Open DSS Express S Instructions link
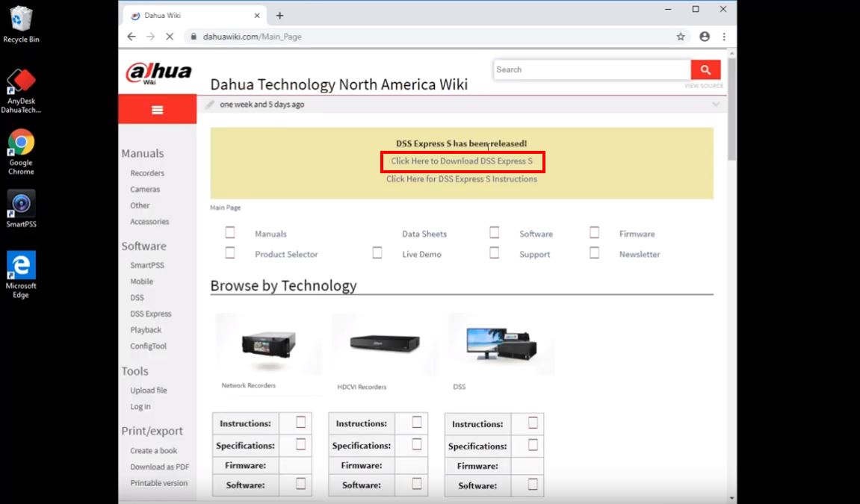 [461, 179]
